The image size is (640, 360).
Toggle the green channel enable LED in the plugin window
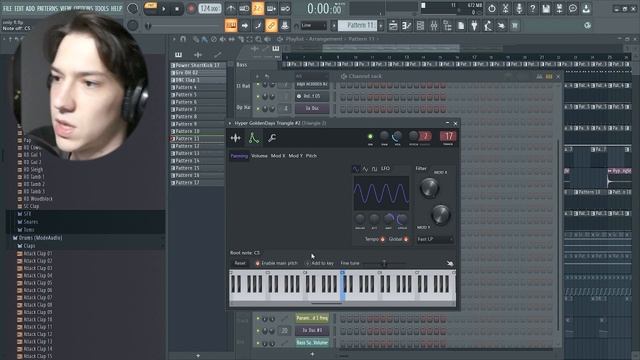[x=370, y=137]
